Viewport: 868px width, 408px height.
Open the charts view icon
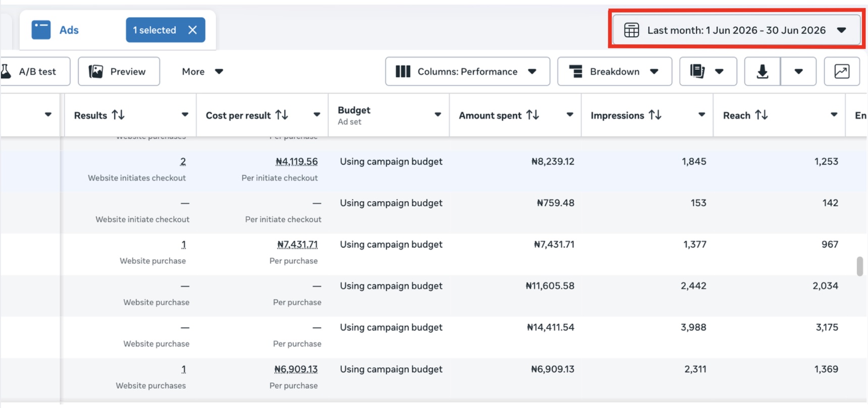click(842, 72)
